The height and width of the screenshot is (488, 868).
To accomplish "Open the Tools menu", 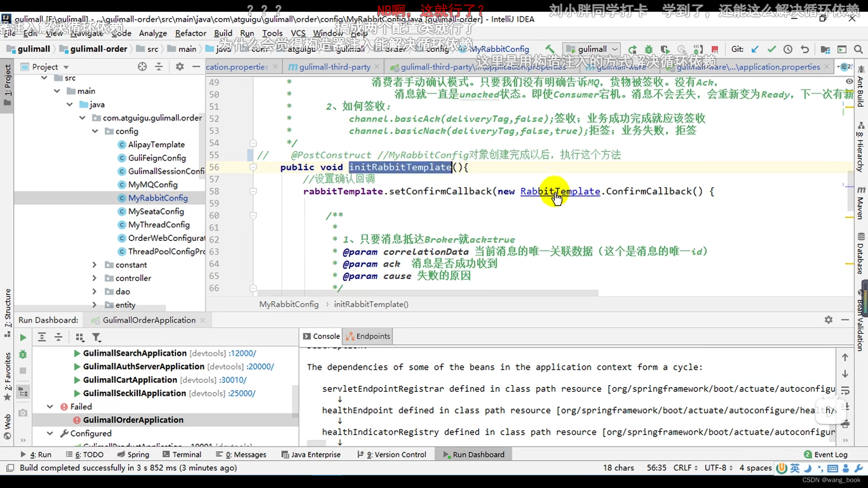I will (272, 33).
